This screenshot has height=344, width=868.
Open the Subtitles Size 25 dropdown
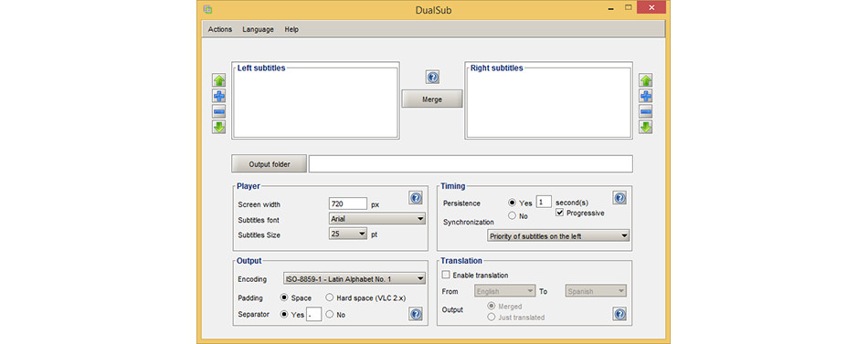[347, 234]
